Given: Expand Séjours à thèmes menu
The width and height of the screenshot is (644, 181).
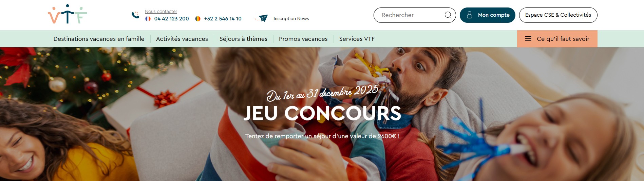Looking at the screenshot, I should [243, 39].
